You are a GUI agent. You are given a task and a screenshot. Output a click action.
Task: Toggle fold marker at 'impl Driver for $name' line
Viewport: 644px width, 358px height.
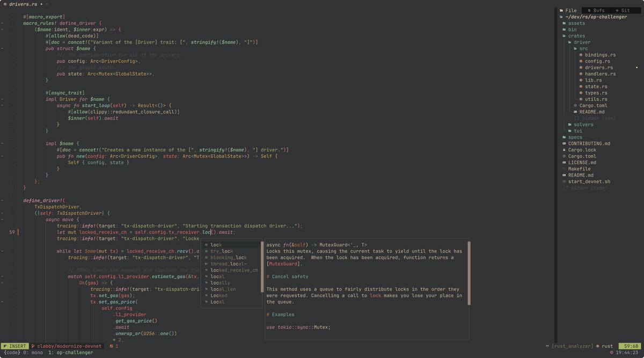tap(3, 99)
